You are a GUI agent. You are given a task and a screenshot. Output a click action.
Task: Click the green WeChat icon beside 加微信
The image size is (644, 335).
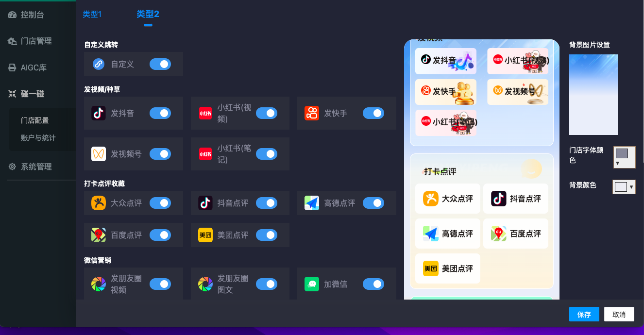[312, 284]
